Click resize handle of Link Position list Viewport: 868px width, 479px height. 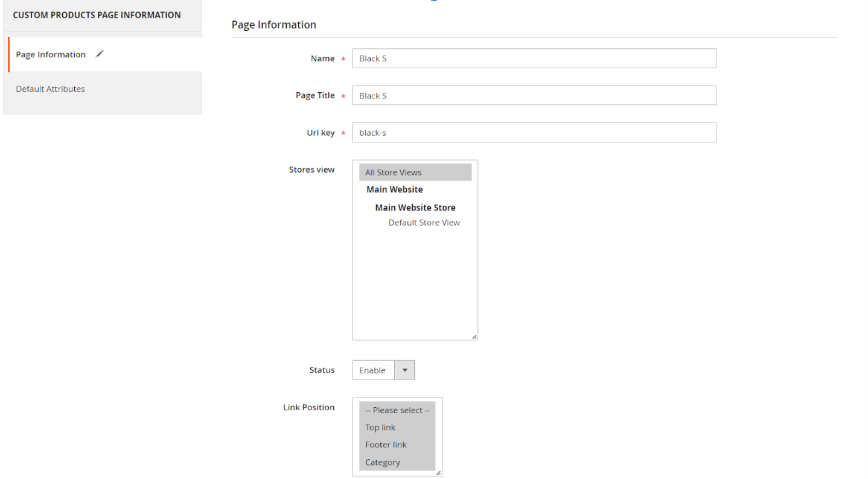point(439,473)
